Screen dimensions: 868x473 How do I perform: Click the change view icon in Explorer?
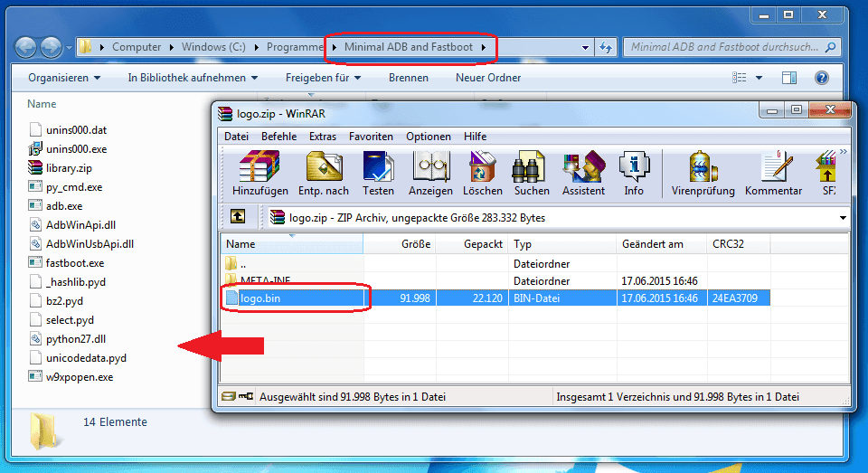(x=739, y=78)
